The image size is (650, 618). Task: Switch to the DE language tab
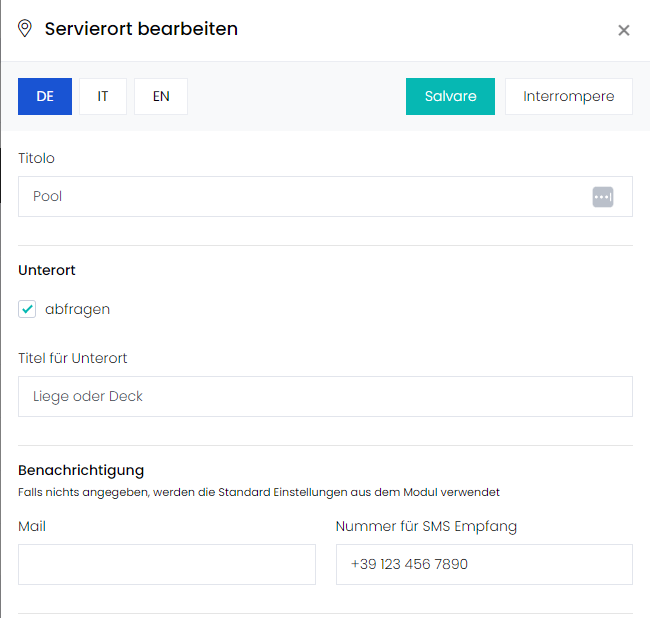coord(45,97)
